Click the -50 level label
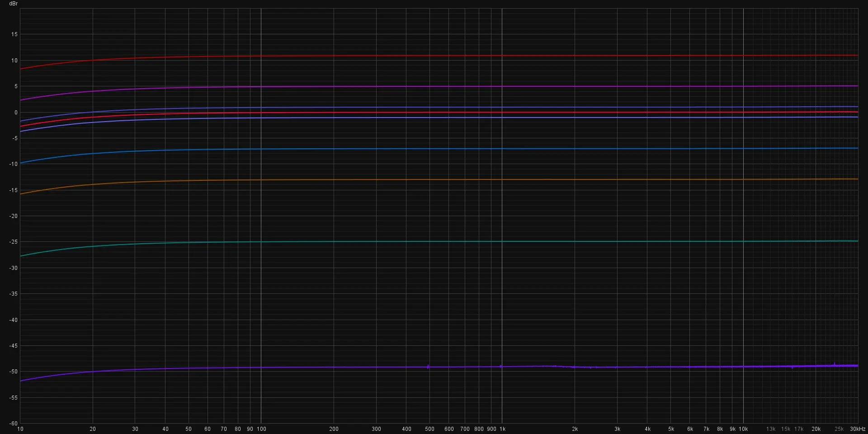868x434 pixels. [14, 372]
